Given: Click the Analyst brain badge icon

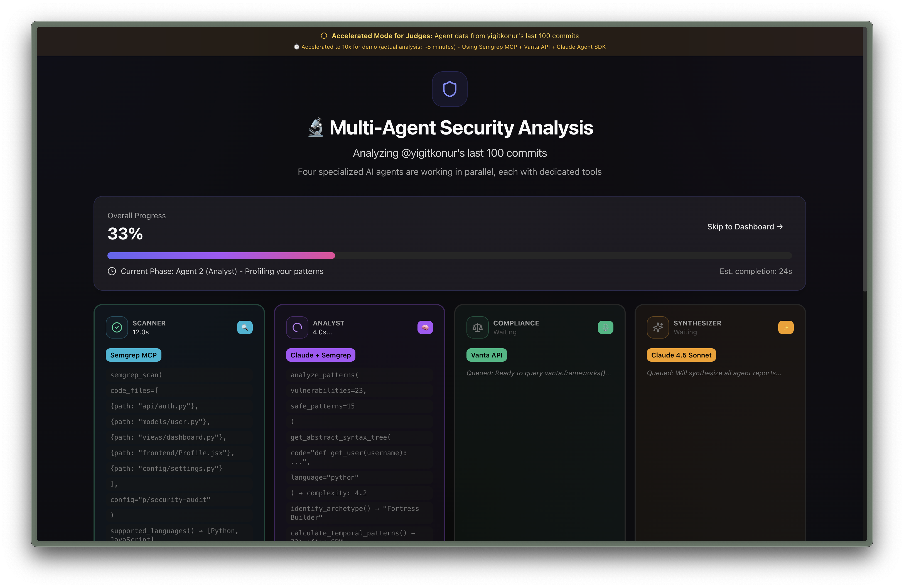Looking at the screenshot, I should pyautogui.click(x=425, y=327).
